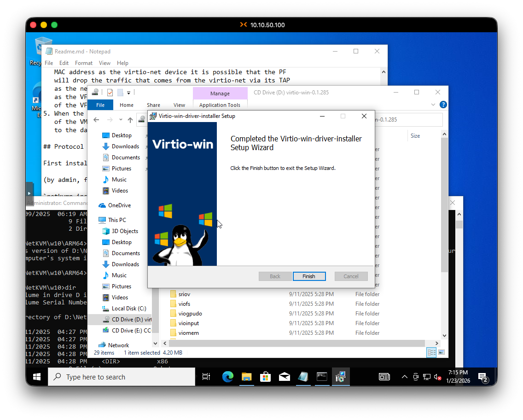Click the horizontal scrollbar in file list
The height and width of the screenshot is (420, 523).
295,344
